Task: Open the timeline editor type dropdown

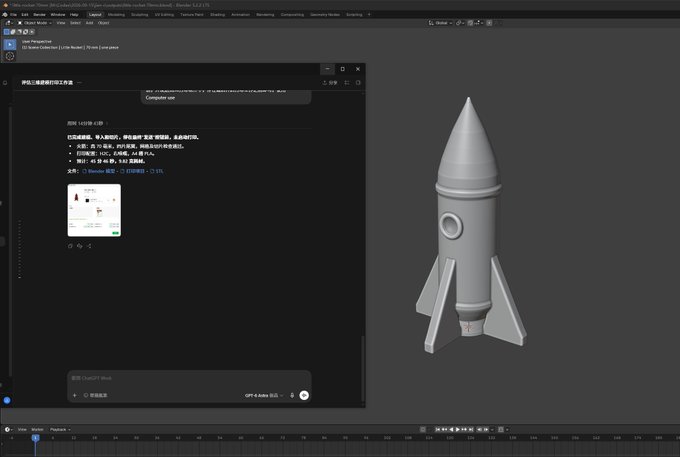Action: point(8,430)
